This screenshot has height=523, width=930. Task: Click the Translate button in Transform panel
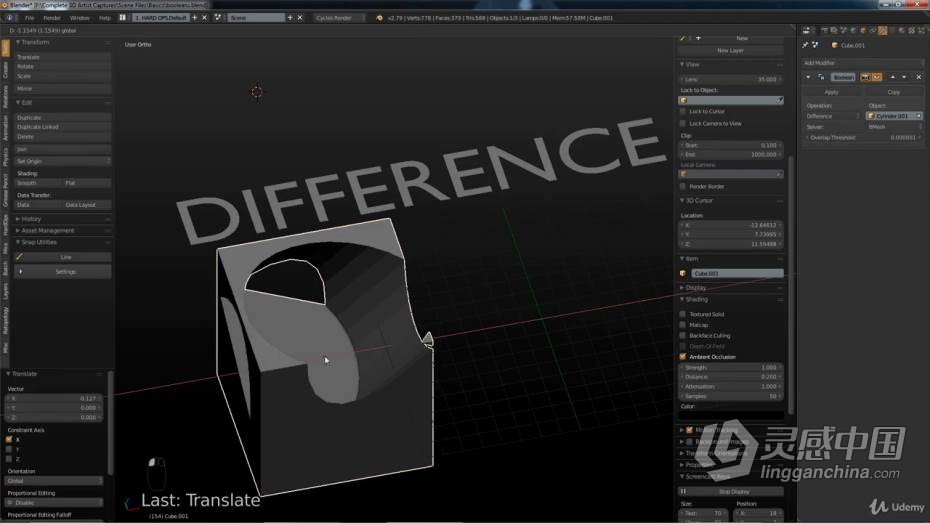62,57
